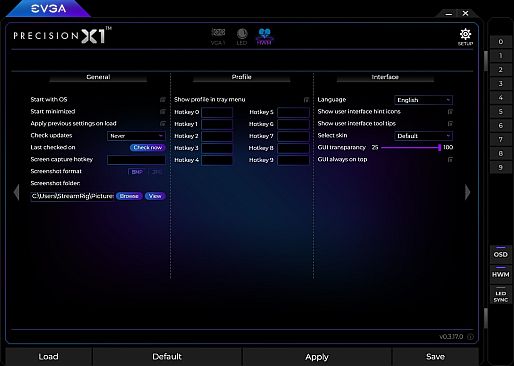Select profile slot 3

[x=500, y=84]
